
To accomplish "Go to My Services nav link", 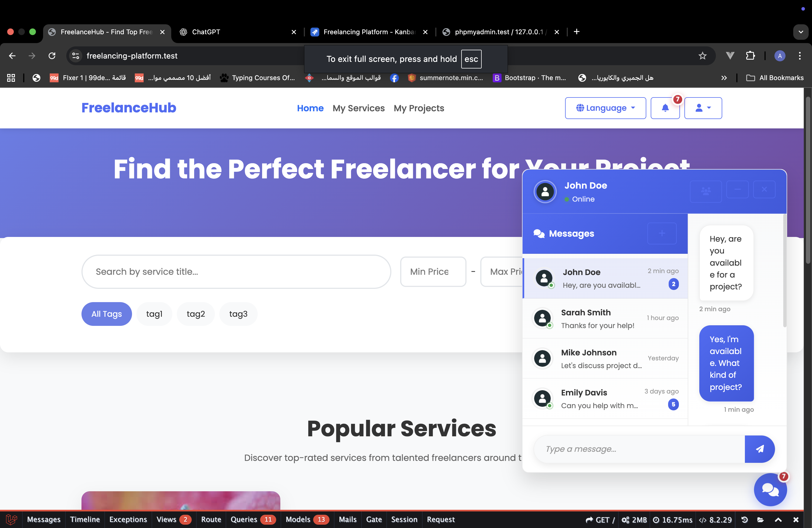I will tap(358, 108).
